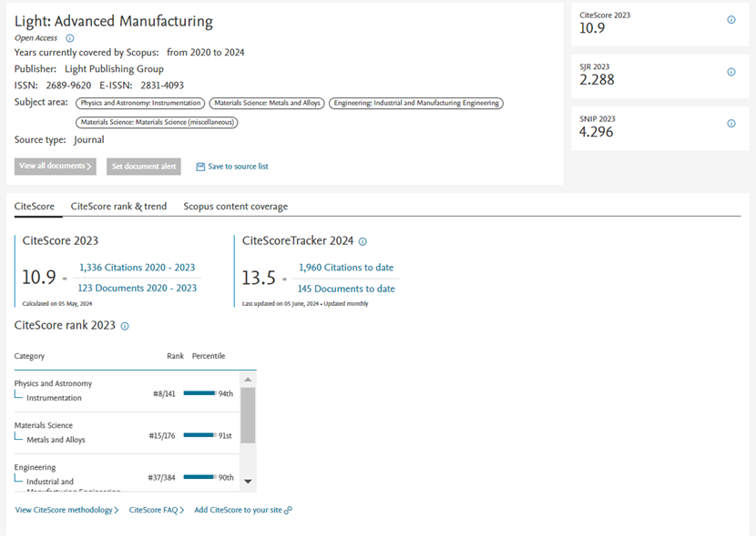Click the 1,336 Citations 2020 - 2023 link
756x549 pixels.
(138, 268)
